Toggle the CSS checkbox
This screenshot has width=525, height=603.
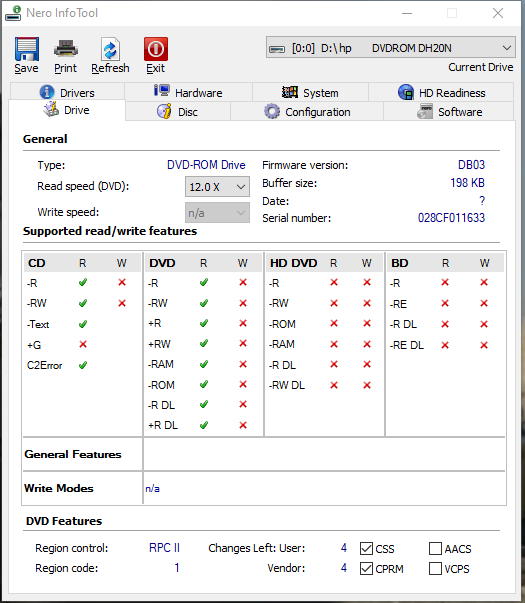tap(366, 548)
